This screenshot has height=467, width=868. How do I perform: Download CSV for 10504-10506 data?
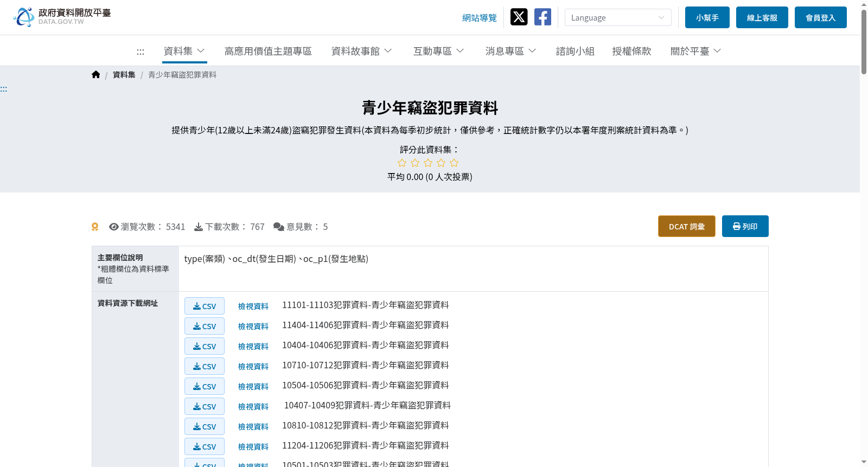coord(205,386)
